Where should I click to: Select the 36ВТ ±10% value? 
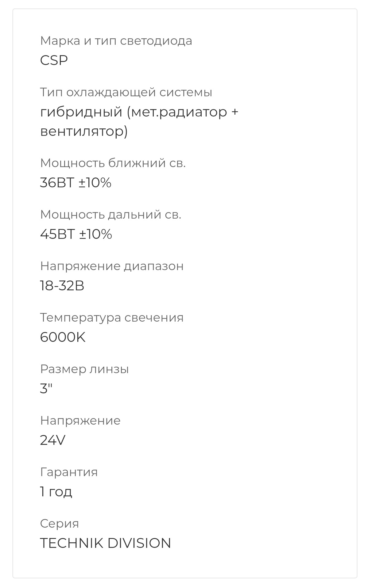(76, 183)
